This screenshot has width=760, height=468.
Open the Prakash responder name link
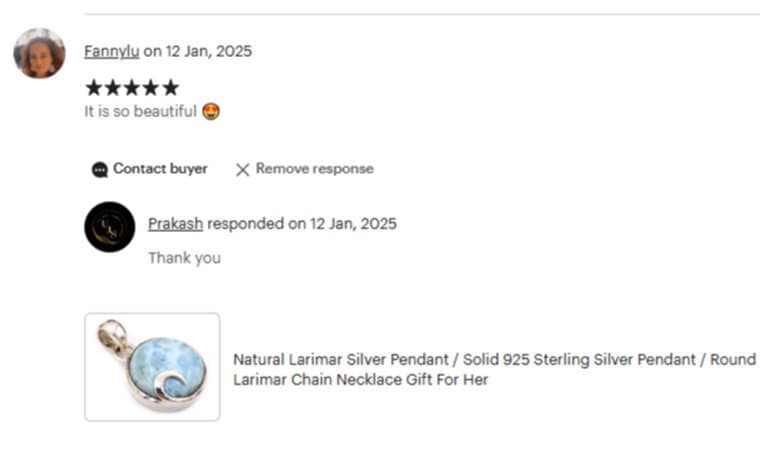[175, 224]
